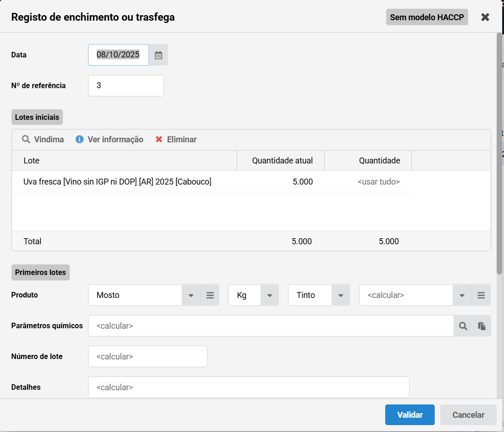This screenshot has width=504, height=432.
Task: Open the calendar picker next to Data
Action: [x=159, y=55]
